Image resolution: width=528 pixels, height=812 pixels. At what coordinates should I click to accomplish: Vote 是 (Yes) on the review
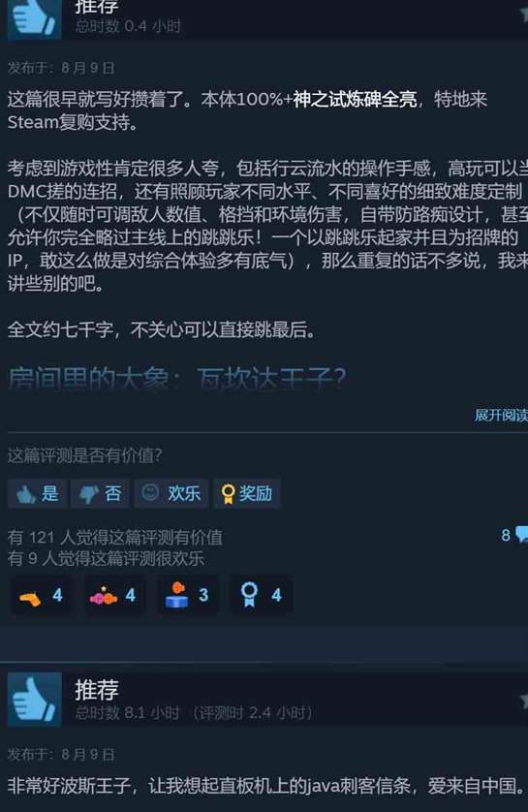coord(37,493)
